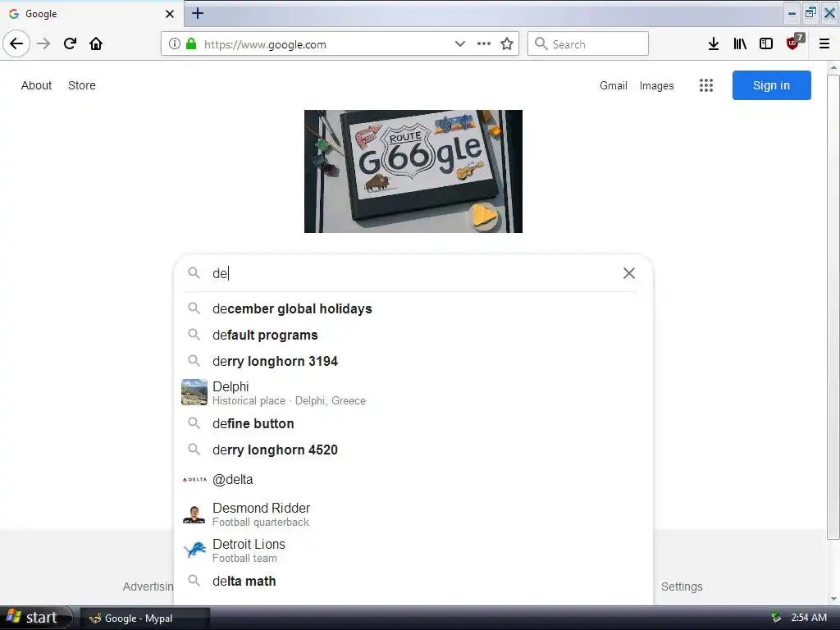The height and width of the screenshot is (630, 840).
Task: Click the Detroit Lions logo icon
Action: point(194,550)
